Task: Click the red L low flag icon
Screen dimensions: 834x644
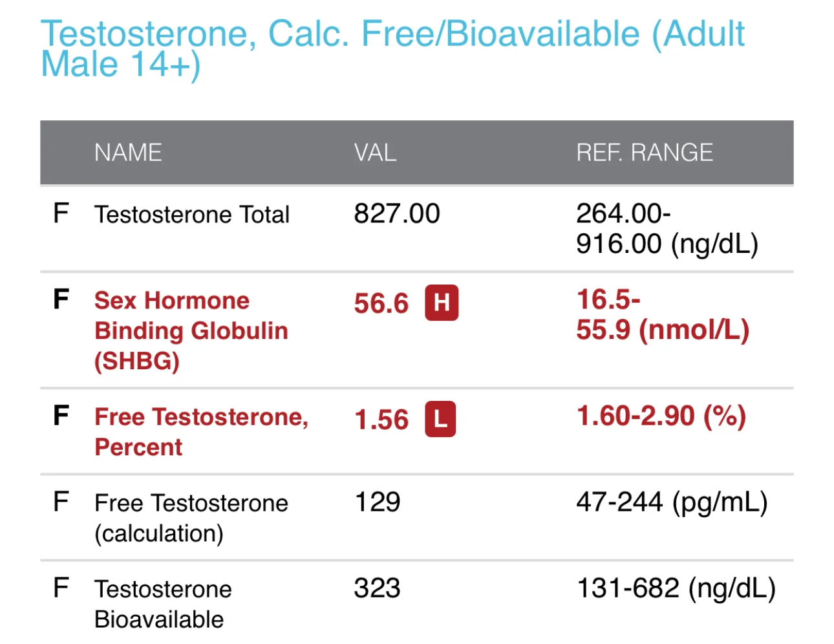Action: (440, 419)
